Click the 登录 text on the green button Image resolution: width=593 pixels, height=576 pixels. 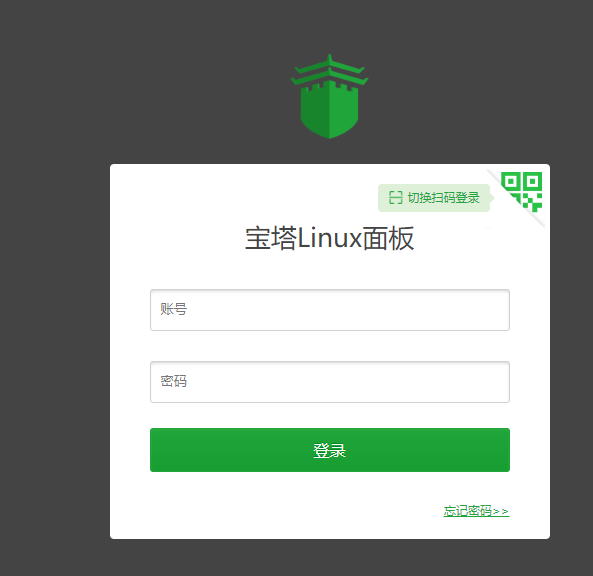(329, 450)
